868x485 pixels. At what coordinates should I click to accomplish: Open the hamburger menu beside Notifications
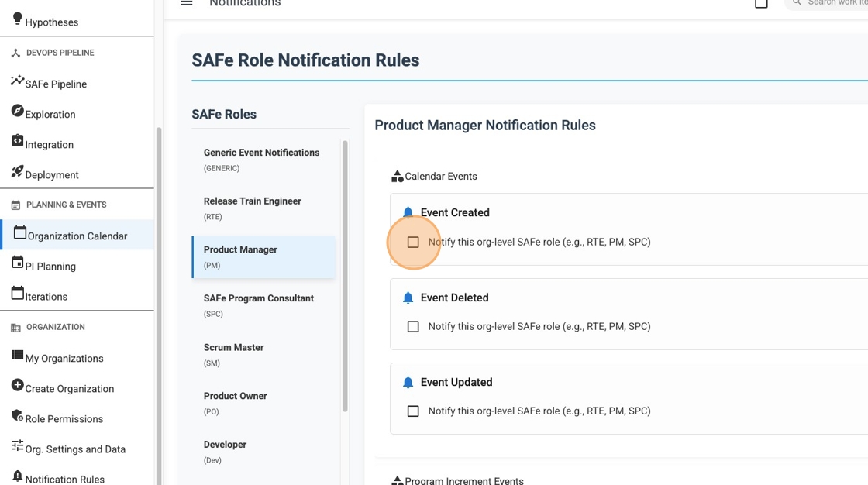click(x=186, y=3)
